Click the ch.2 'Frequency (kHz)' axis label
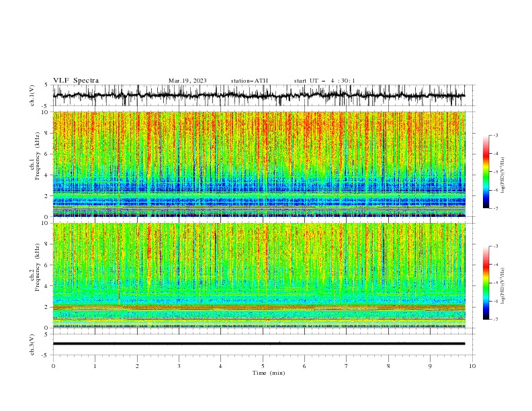This screenshot has height=411, width=532. point(38,267)
